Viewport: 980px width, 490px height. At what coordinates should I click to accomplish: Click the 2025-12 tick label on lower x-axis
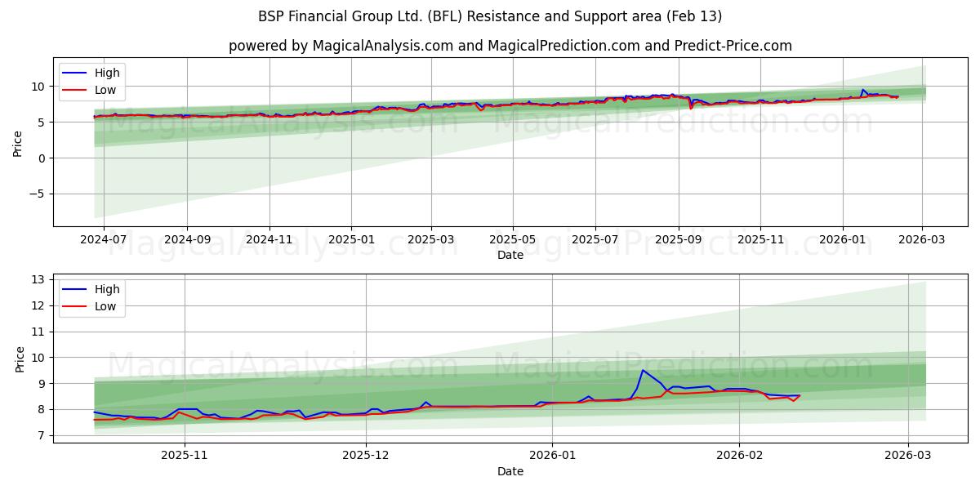point(366,457)
